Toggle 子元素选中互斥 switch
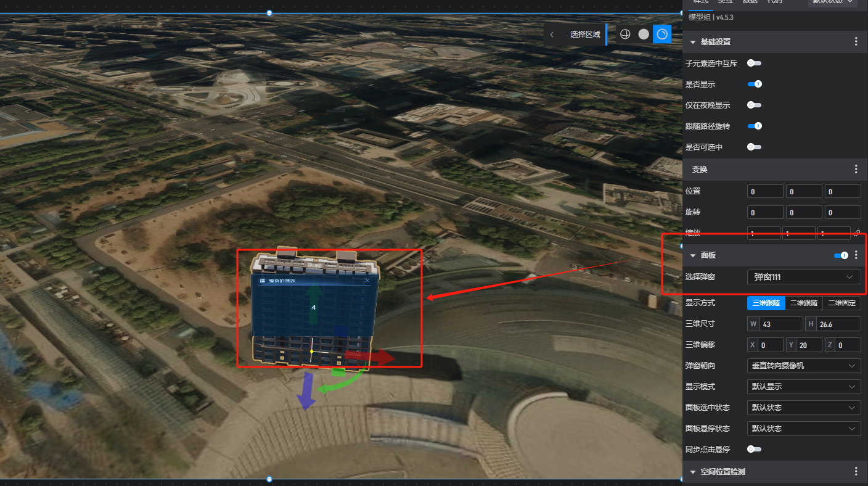Screen dimensions: 868x486 (754, 63)
